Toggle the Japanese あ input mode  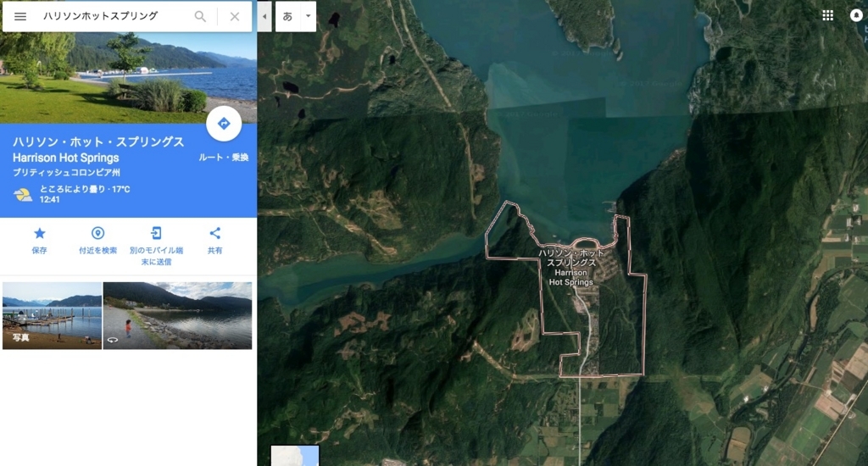287,17
